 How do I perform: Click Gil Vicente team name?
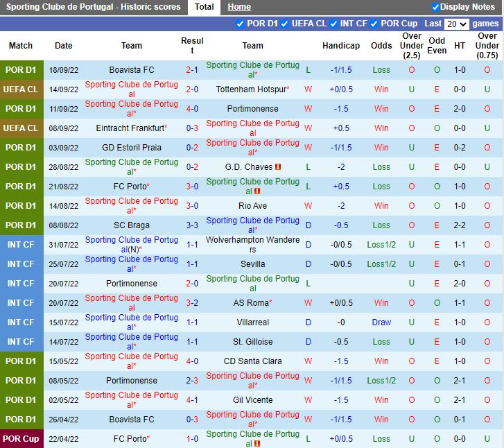pyautogui.click(x=252, y=399)
